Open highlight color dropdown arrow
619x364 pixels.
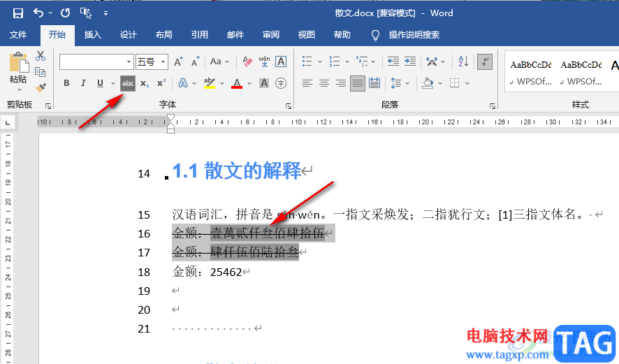pos(222,83)
